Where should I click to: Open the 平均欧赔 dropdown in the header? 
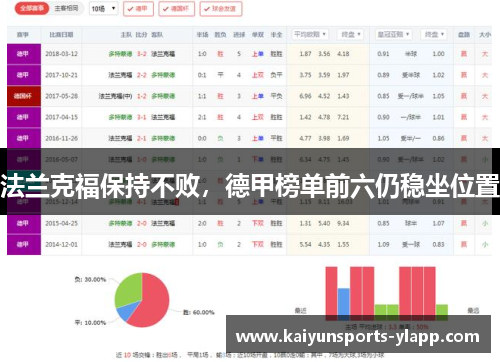(310, 34)
